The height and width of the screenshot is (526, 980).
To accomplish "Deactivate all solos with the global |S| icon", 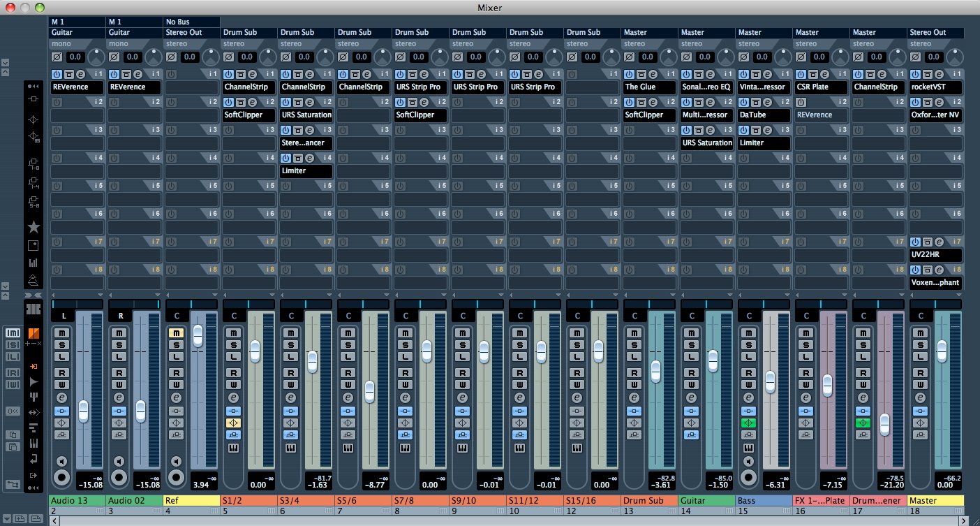I will (x=13, y=345).
